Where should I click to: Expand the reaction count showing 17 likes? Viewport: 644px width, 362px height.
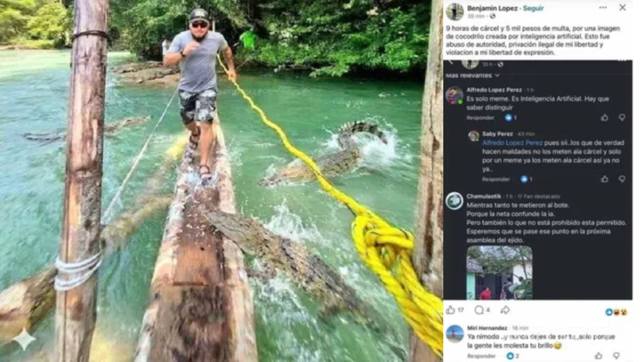pos(462,310)
